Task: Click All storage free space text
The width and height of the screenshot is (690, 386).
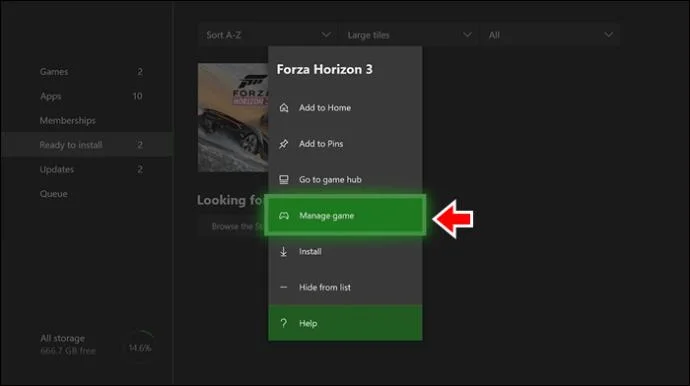Action: (x=68, y=351)
